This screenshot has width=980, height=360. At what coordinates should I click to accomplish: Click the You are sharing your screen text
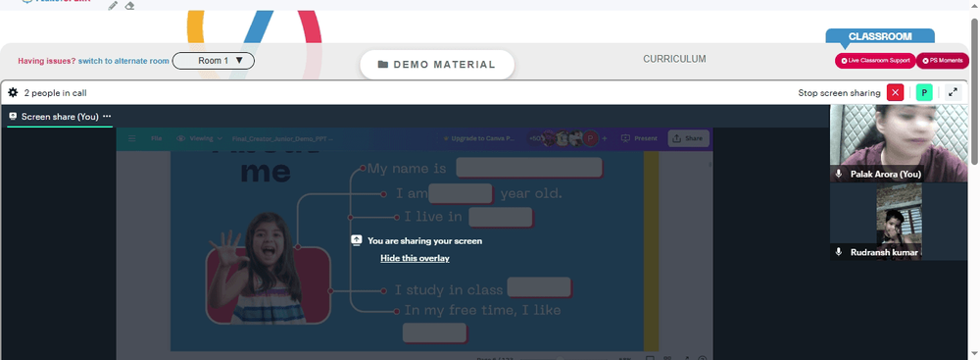pyautogui.click(x=425, y=240)
